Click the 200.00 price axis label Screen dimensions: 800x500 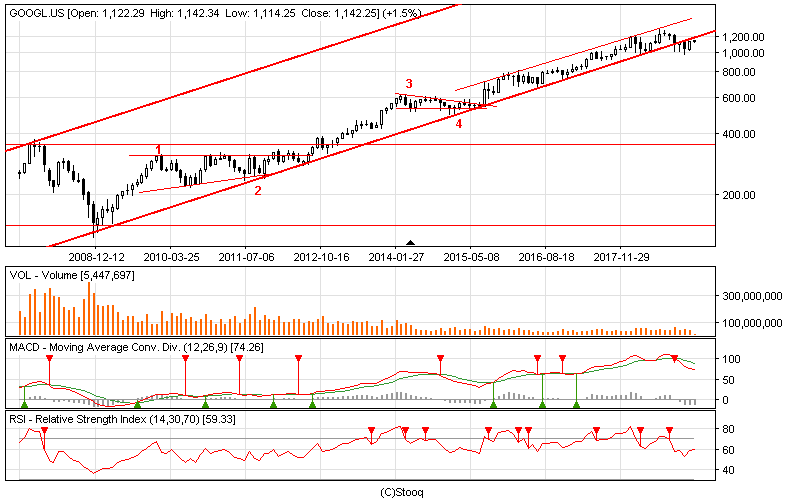pos(739,195)
